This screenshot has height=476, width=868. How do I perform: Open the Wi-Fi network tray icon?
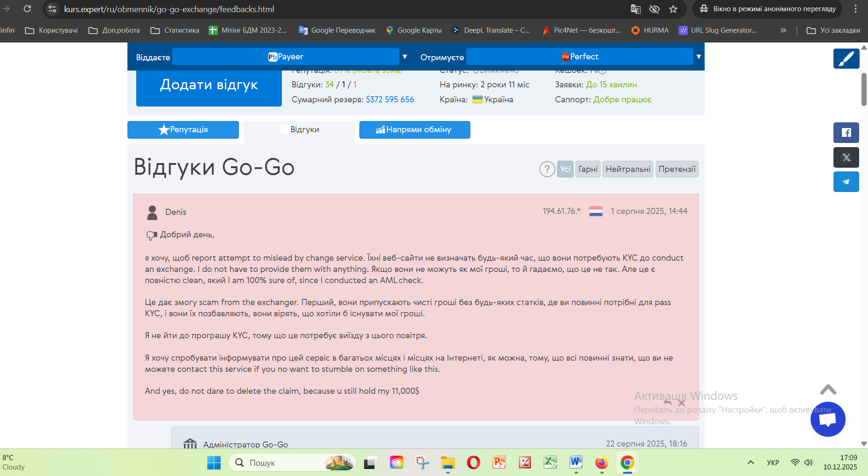coord(795,462)
